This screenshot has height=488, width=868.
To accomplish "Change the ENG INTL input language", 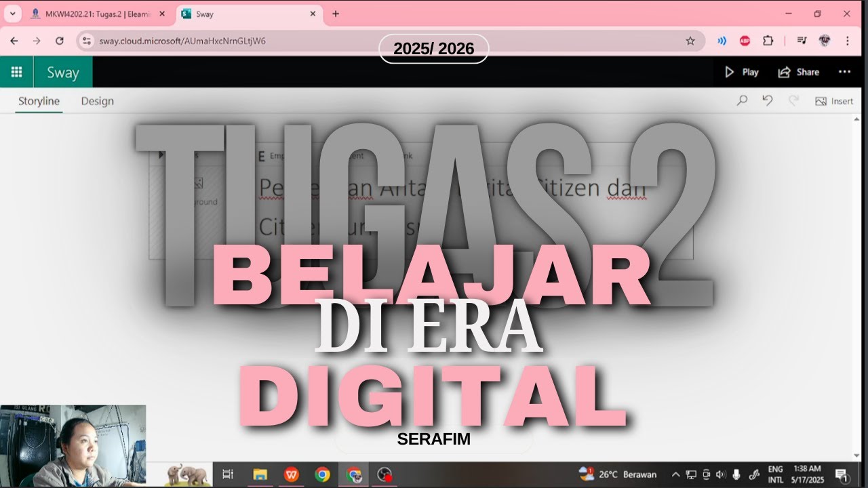I will pyautogui.click(x=775, y=474).
